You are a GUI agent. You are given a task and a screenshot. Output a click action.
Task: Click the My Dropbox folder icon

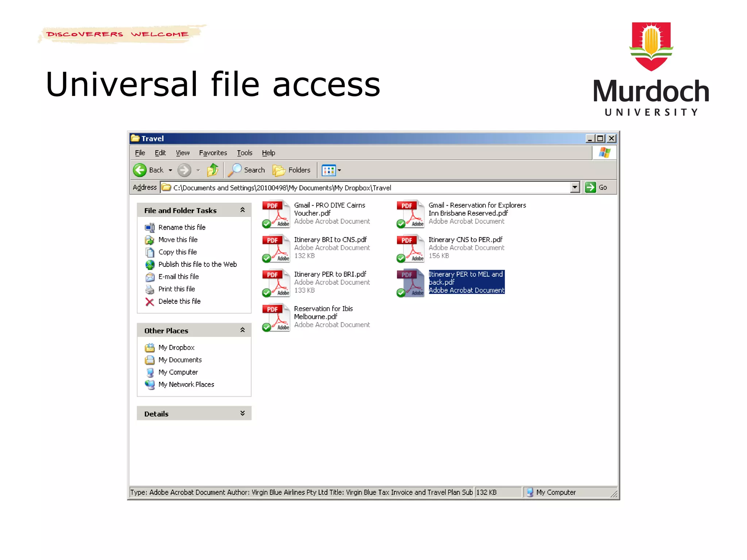point(150,348)
